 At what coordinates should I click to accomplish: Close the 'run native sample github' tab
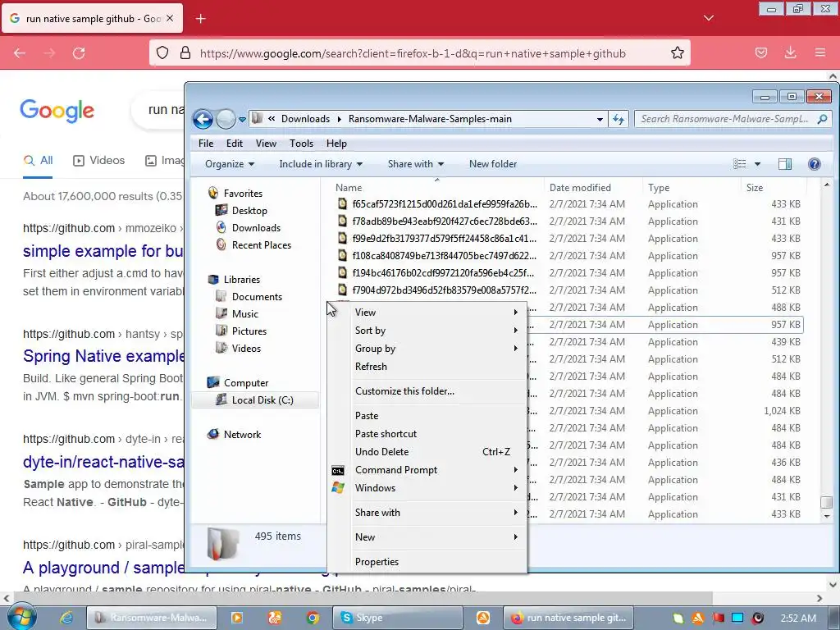click(x=170, y=18)
